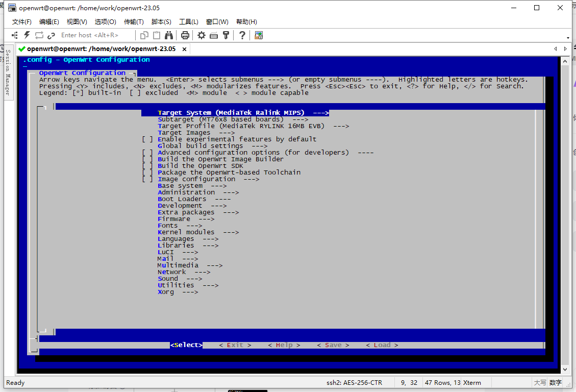Open Subtarget (MT76x8 based boards) submenu
The height and width of the screenshot is (392, 576).
[233, 119]
